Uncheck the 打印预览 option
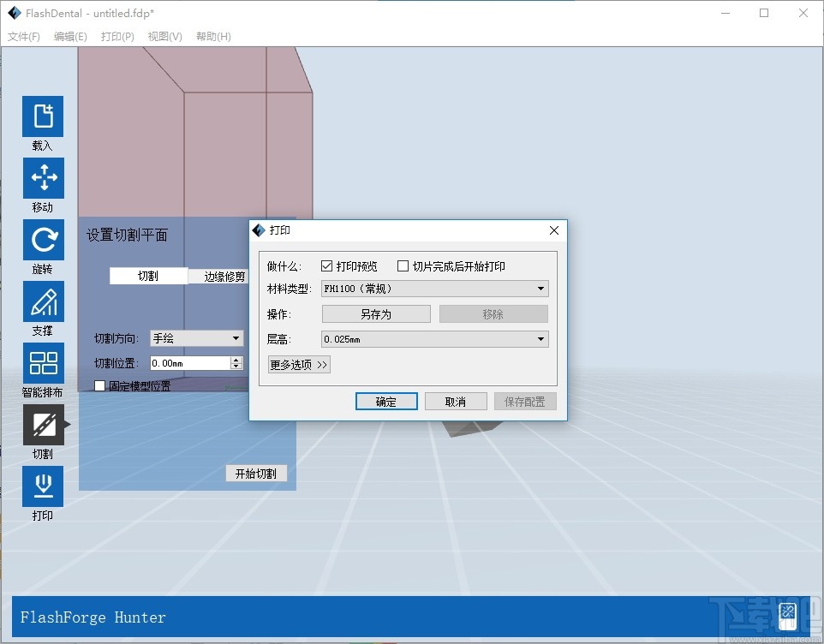Viewport: 824px width, 644px height. (x=326, y=265)
